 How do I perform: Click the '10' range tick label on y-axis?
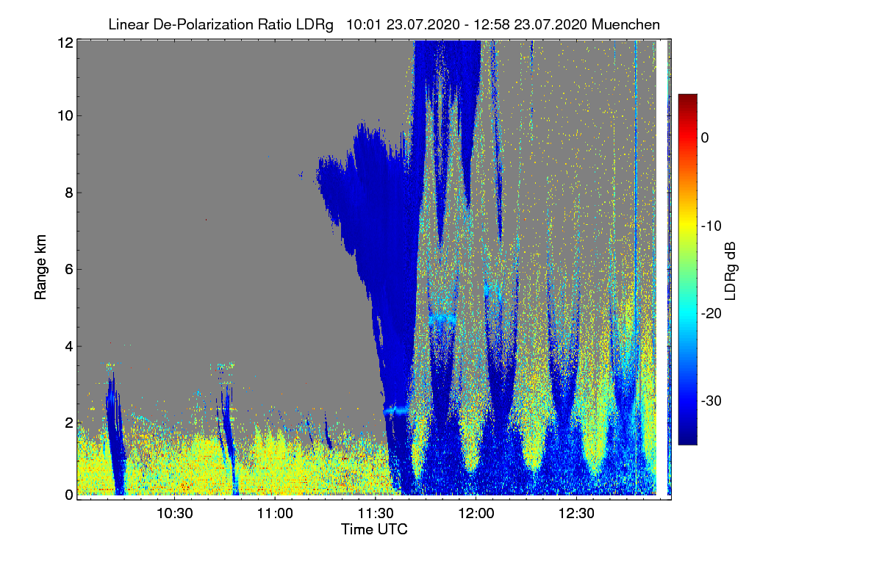(x=65, y=115)
